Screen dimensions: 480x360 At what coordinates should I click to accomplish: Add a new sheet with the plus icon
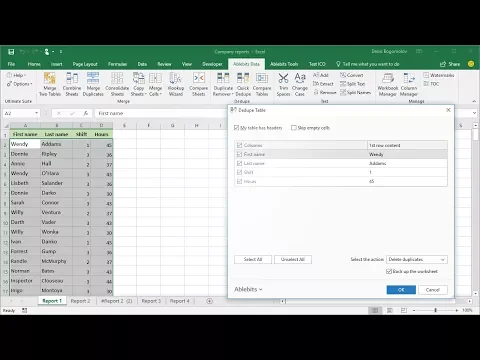point(209,301)
